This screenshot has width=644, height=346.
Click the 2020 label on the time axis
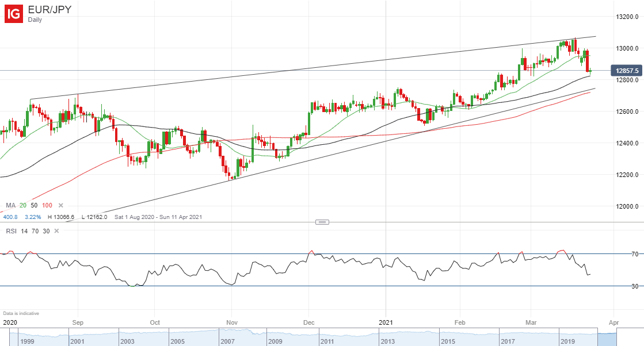click(x=10, y=322)
